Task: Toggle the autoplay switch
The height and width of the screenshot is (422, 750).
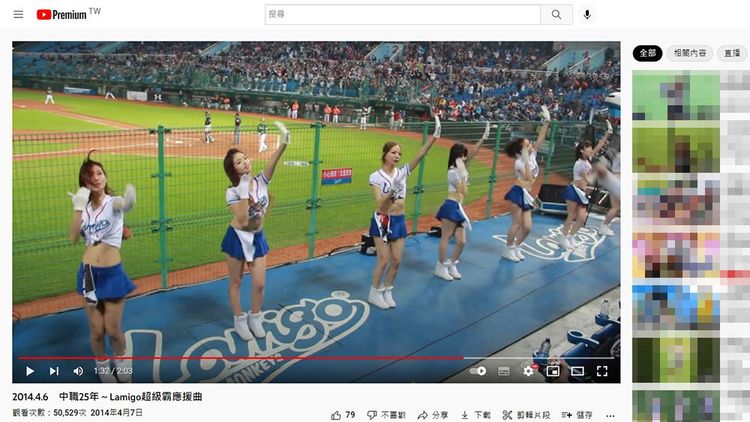Action: click(477, 371)
